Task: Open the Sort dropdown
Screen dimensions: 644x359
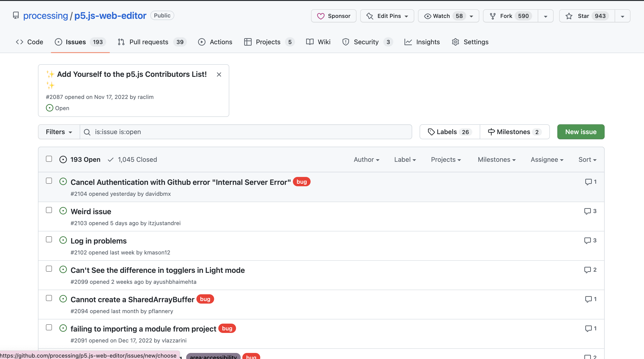Action: (x=588, y=160)
